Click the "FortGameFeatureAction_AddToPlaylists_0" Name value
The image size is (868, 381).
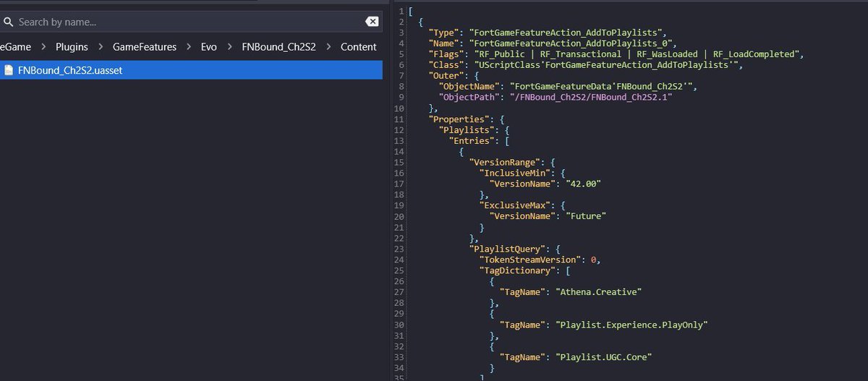[x=572, y=43]
